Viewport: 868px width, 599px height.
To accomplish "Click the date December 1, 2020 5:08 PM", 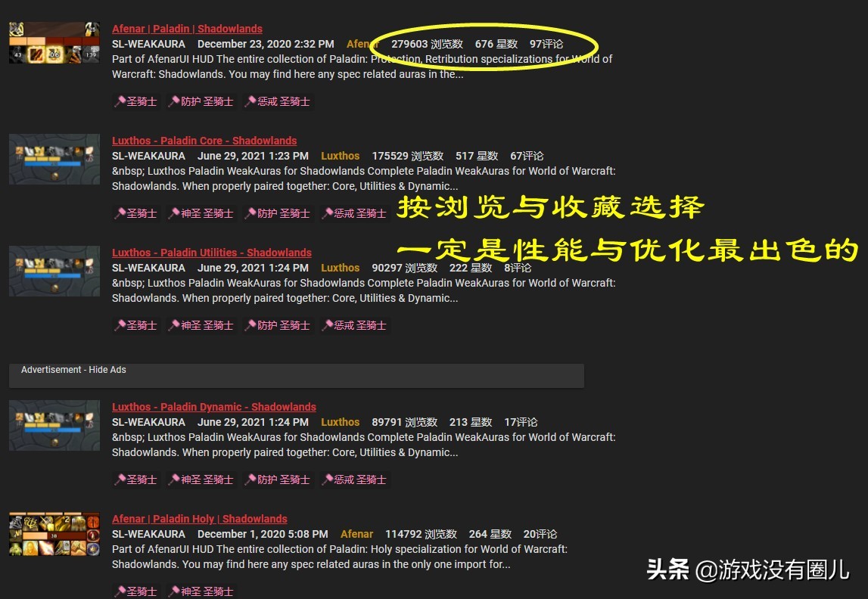I will tap(263, 534).
